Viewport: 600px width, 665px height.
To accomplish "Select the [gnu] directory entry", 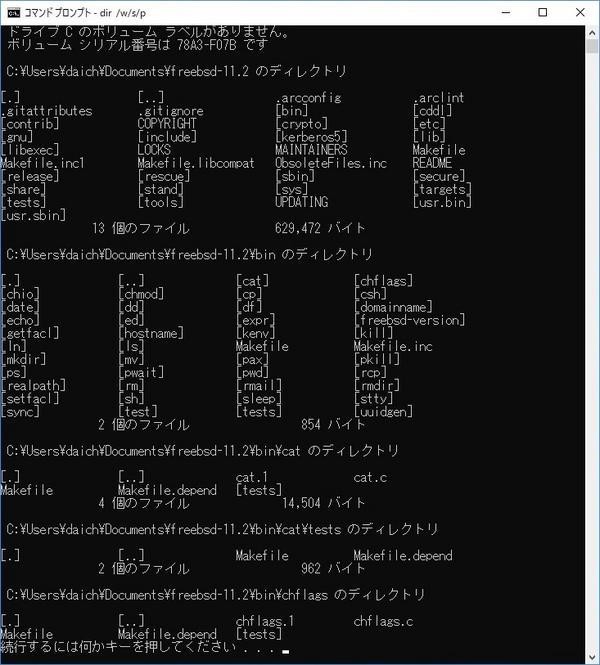I will [17, 137].
